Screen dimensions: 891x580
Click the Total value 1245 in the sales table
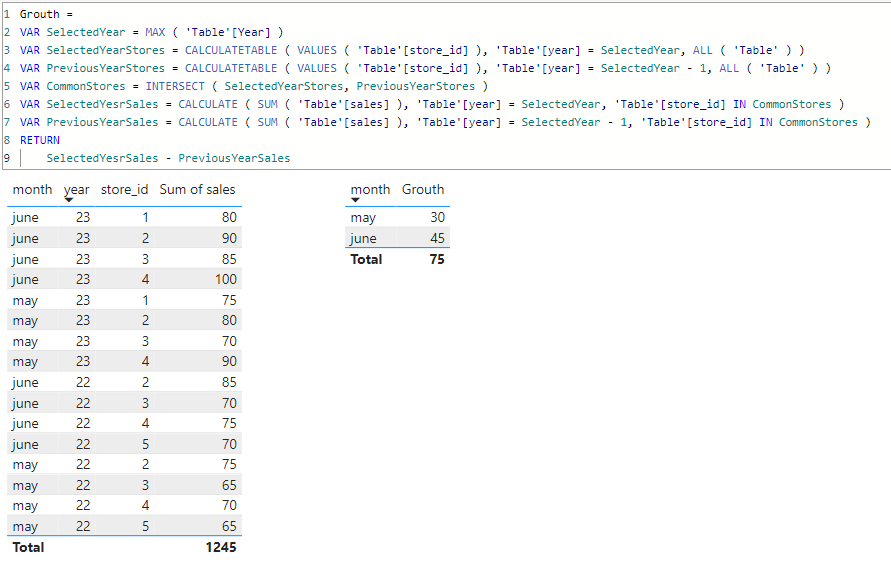tap(220, 547)
